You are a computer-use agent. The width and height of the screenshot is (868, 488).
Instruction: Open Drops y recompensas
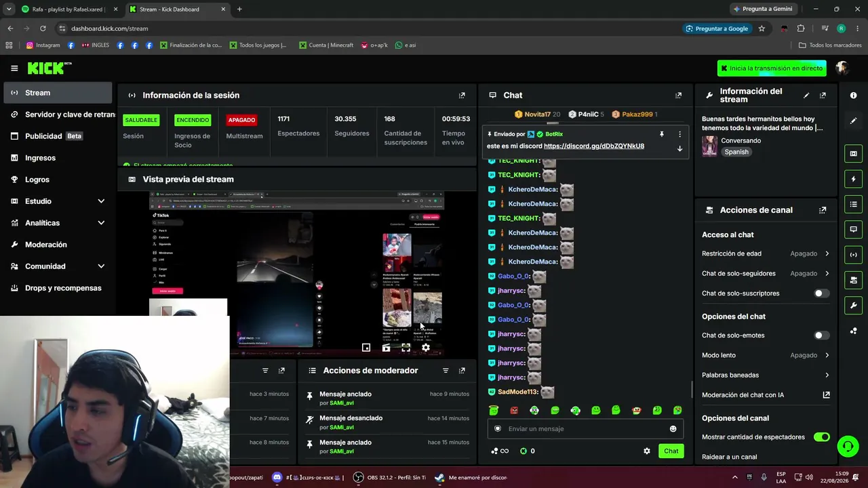(58, 288)
